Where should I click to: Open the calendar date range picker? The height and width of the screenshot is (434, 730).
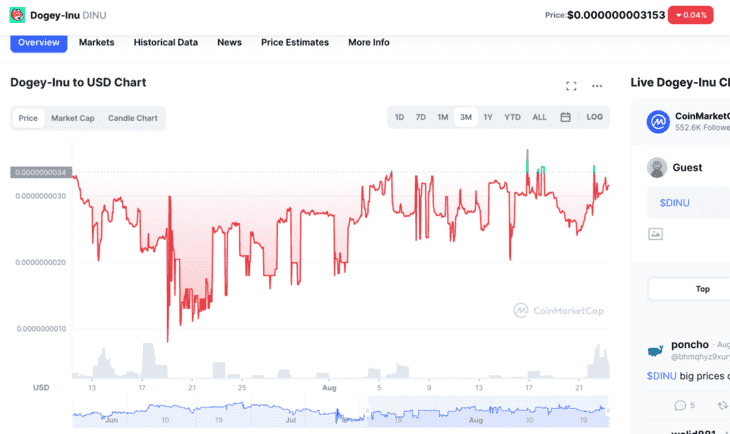pos(565,117)
